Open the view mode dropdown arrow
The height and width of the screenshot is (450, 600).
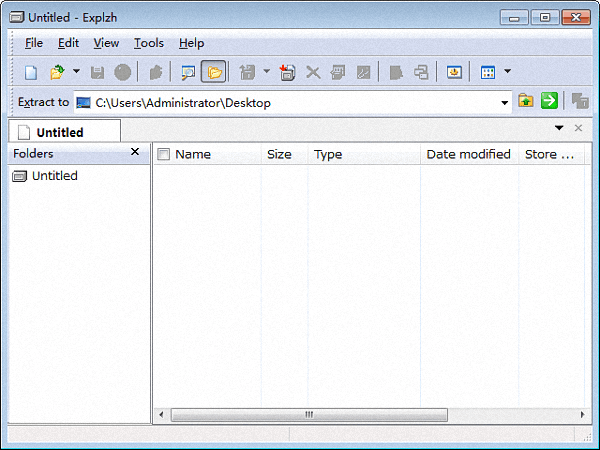tap(507, 72)
